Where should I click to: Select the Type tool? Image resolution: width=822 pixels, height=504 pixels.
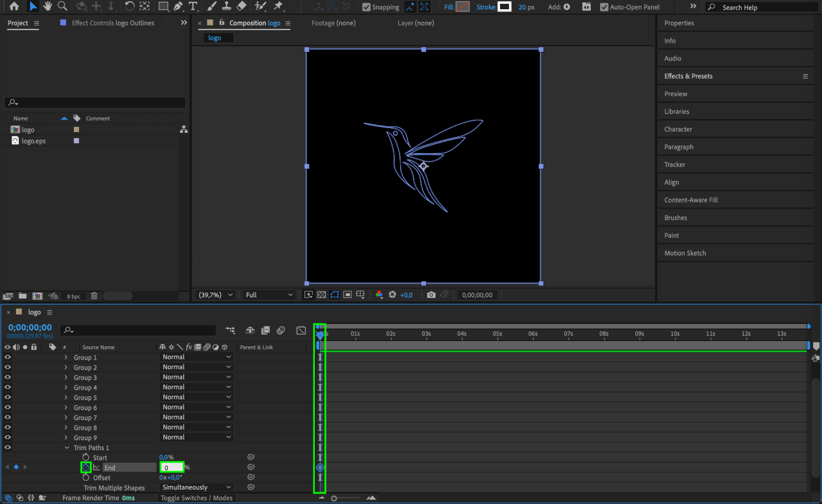click(192, 6)
